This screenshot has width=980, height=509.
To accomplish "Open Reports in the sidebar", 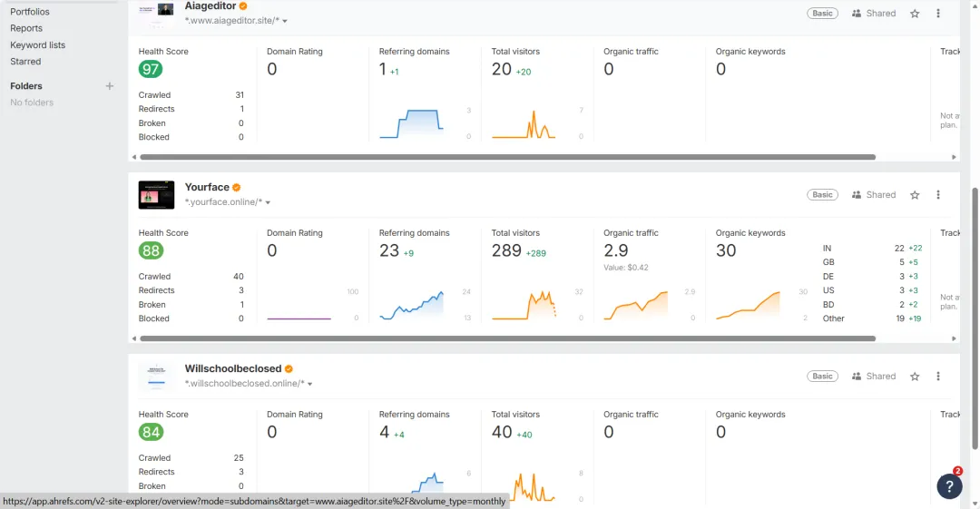I will [x=26, y=28].
